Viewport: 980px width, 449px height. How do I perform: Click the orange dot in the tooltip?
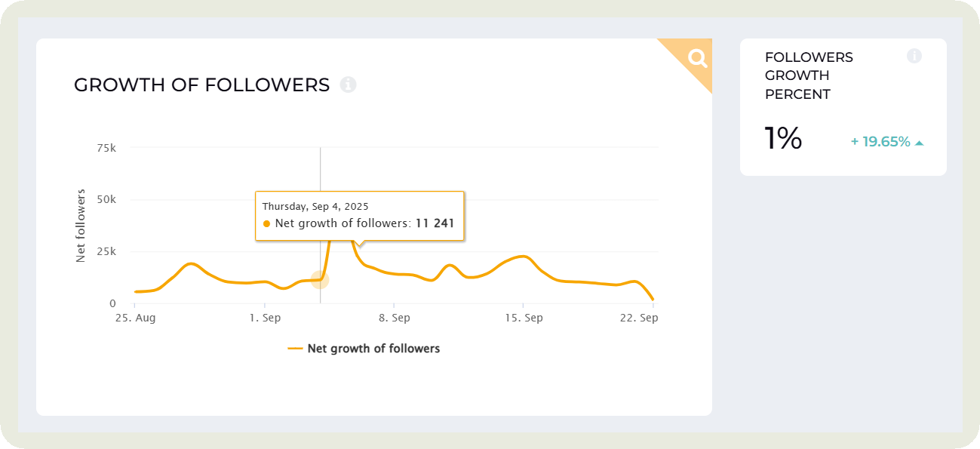pyautogui.click(x=266, y=223)
